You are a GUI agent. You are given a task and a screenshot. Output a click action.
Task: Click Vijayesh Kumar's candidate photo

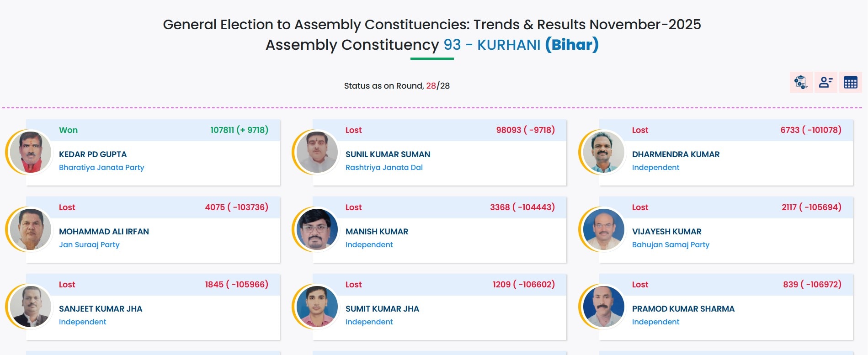603,229
